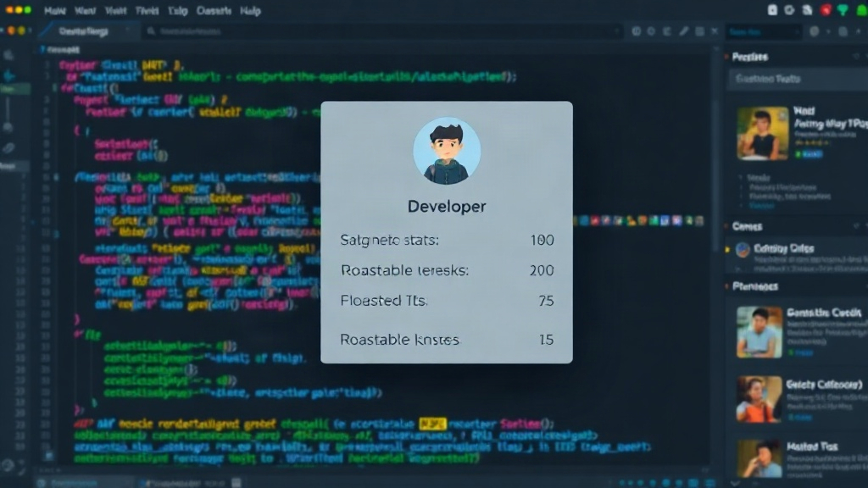868x488 pixels.
Task: Expand the Cenes list item with its yellow arrow
Action: coord(727,250)
